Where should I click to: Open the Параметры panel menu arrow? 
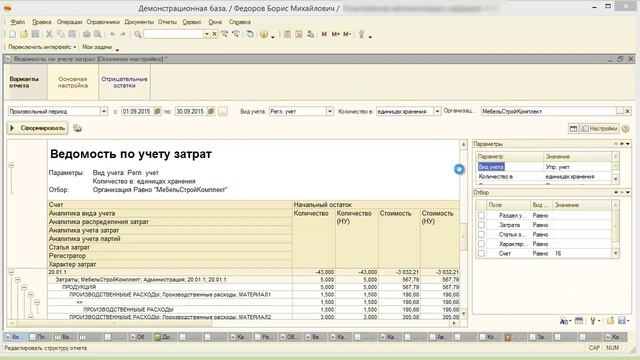click(628, 144)
